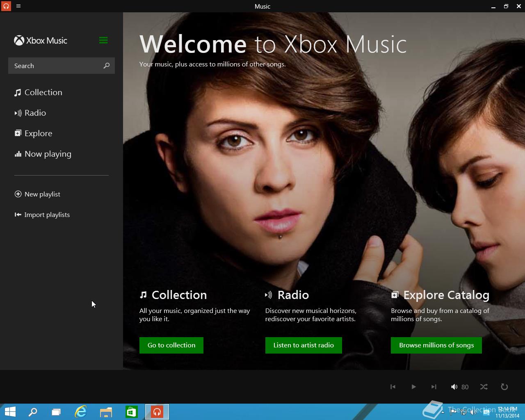Click Action Center flag tray icon
Image resolution: width=525 pixels, height=420 pixels.
coord(453,412)
